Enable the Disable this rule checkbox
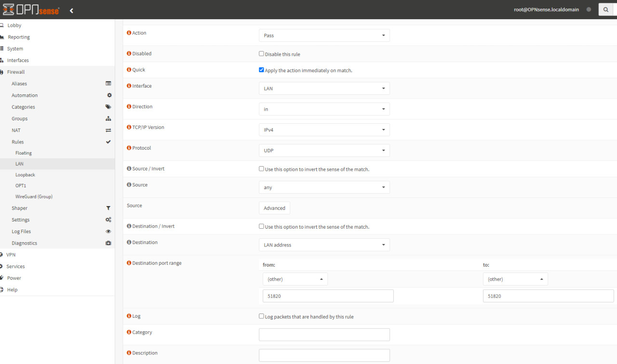 [261, 54]
